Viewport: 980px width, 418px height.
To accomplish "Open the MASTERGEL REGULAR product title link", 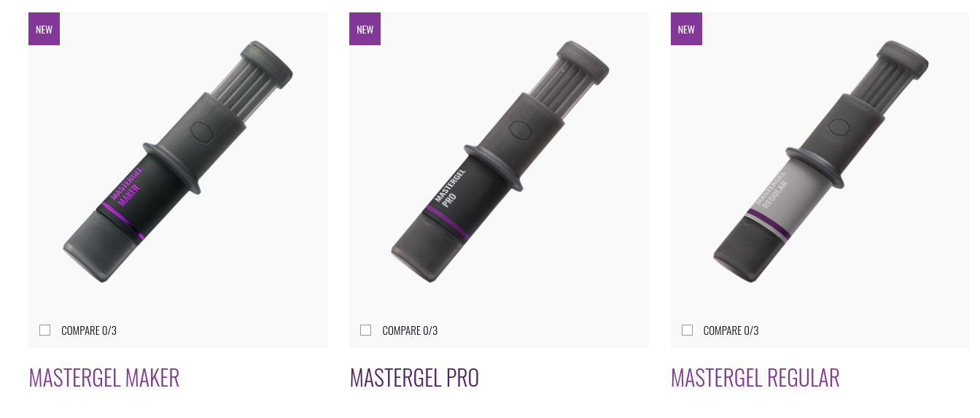I will pos(755,378).
